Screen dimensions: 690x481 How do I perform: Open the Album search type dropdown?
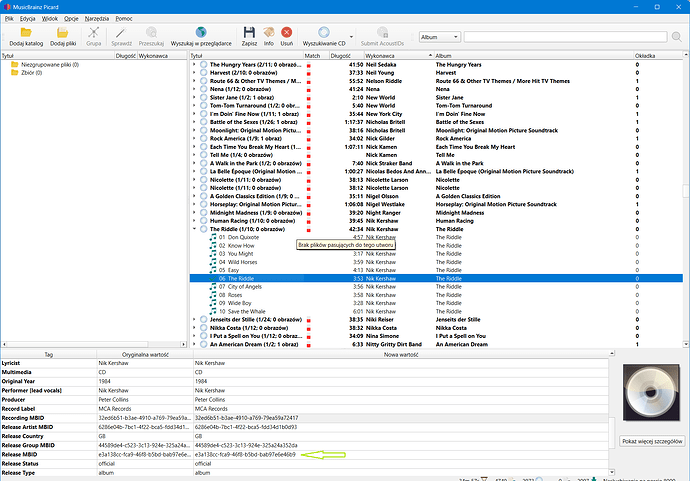pos(440,37)
